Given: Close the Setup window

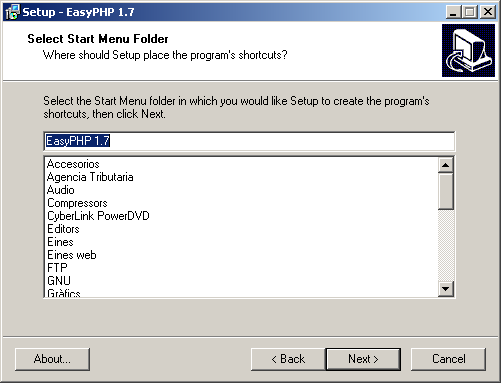Looking at the screenshot, I should [488, 12].
